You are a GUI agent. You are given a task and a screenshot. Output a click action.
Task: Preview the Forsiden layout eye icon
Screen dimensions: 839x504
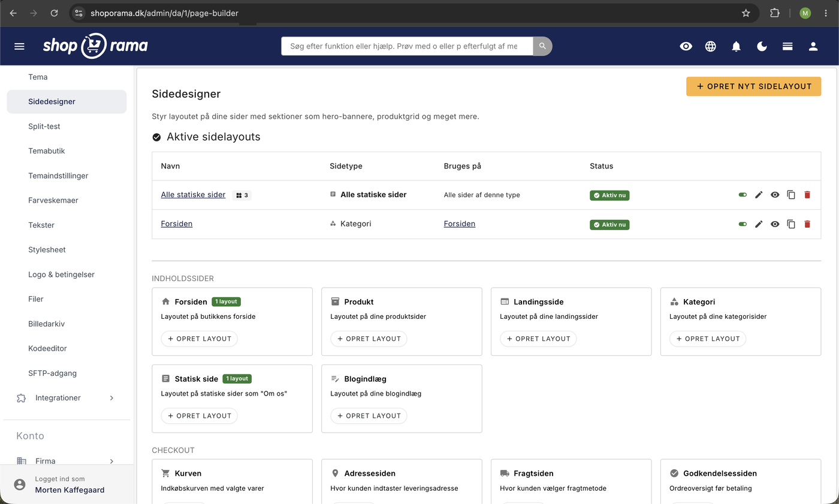[775, 224]
